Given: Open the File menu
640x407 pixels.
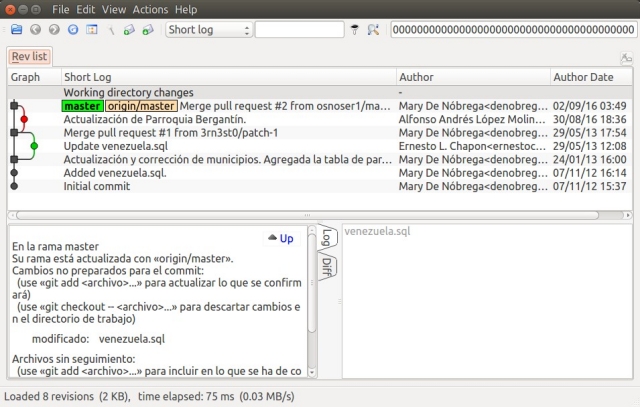Looking at the screenshot, I should click(x=60, y=9).
